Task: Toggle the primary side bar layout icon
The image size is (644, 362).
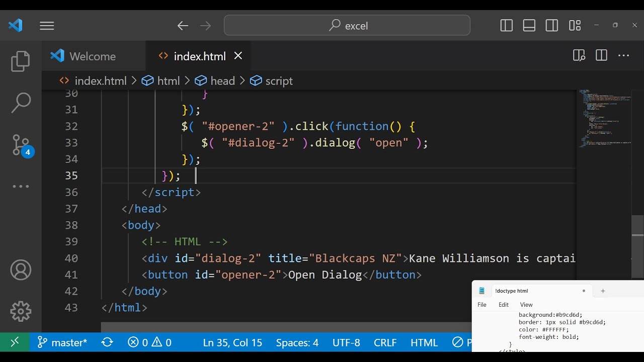Action: 506,26
